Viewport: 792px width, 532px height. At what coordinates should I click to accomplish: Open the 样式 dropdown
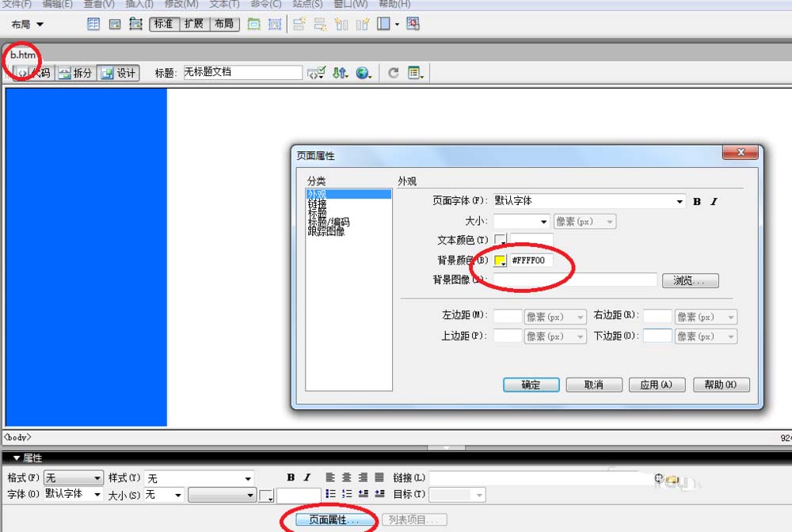(x=199, y=477)
